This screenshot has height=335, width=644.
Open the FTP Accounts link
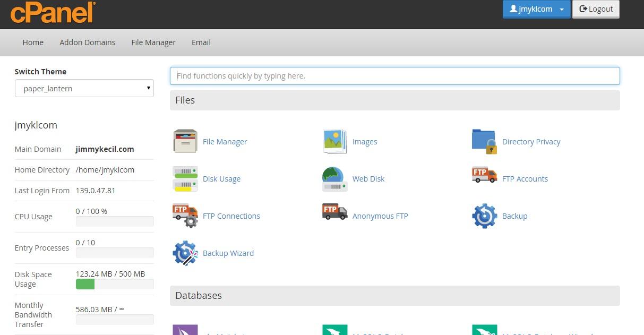(525, 179)
